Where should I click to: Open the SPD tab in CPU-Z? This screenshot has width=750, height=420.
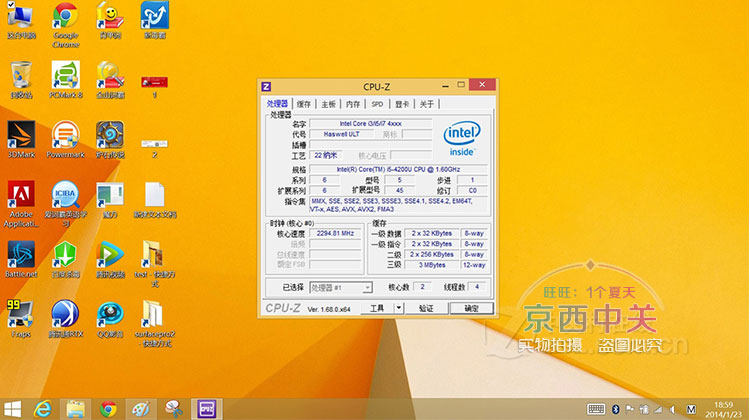pos(377,104)
